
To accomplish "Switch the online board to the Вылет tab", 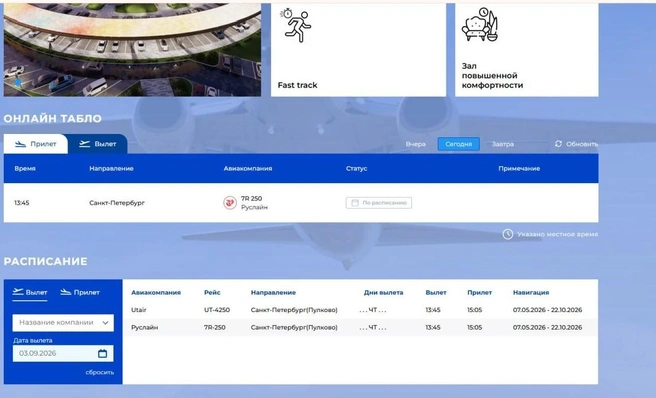I will coord(97,144).
